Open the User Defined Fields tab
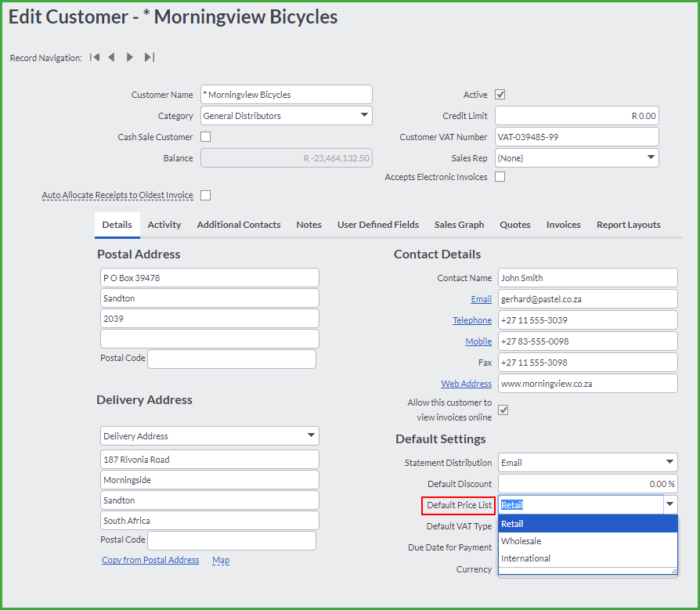 coord(378,225)
